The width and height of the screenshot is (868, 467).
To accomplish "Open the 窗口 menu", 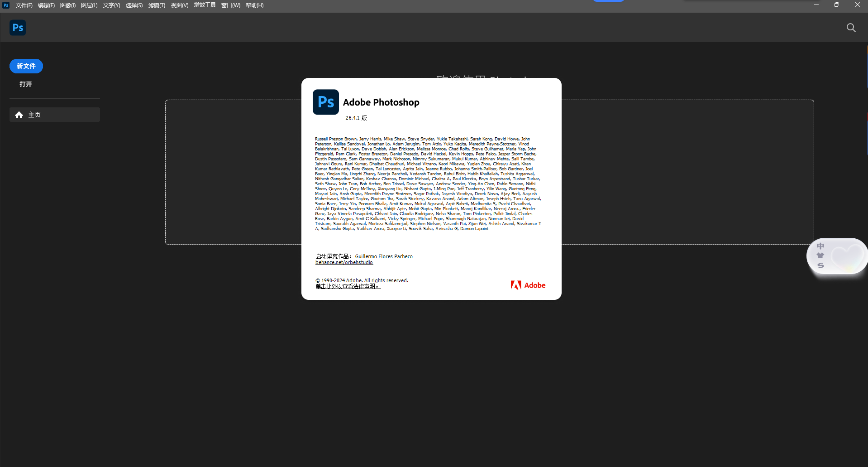I will (230, 5).
